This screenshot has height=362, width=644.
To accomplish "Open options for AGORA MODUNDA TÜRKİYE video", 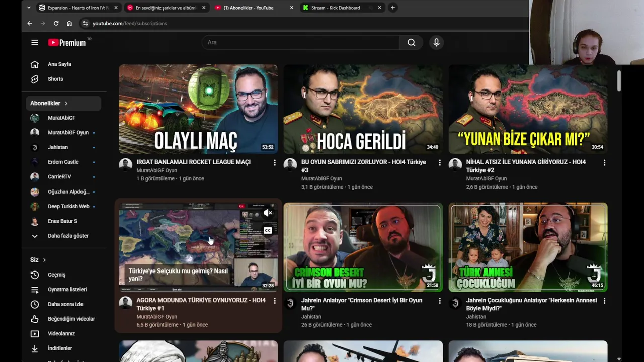I will (274, 301).
